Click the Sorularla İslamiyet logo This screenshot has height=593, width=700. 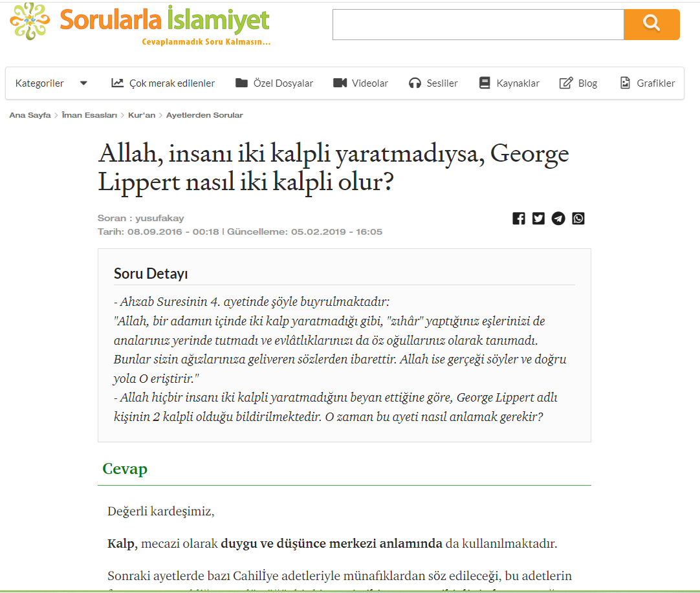(140, 24)
